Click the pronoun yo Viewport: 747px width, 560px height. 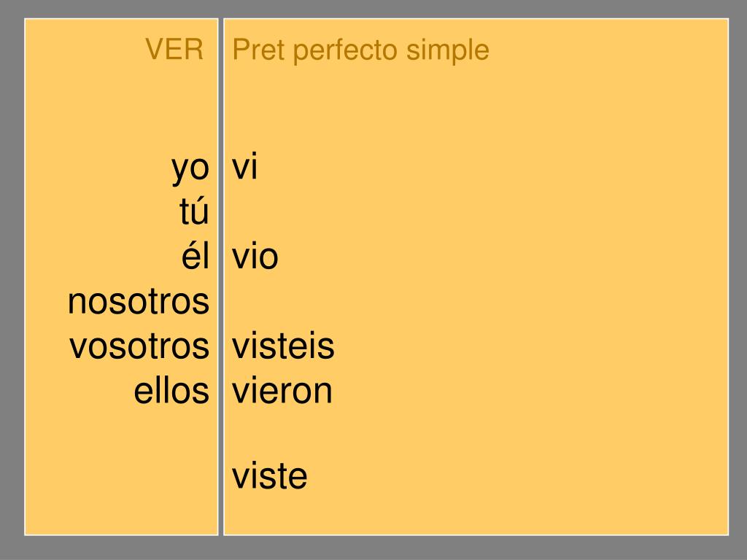190,168
